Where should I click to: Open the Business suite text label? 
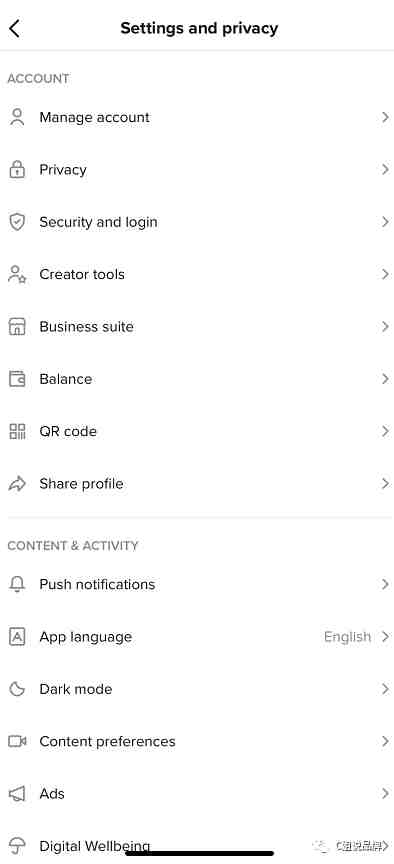click(x=87, y=327)
